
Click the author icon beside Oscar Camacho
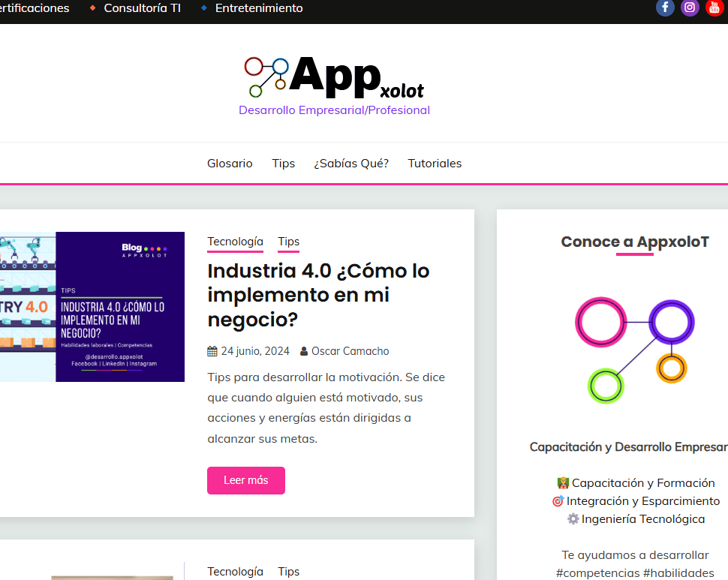click(x=304, y=351)
